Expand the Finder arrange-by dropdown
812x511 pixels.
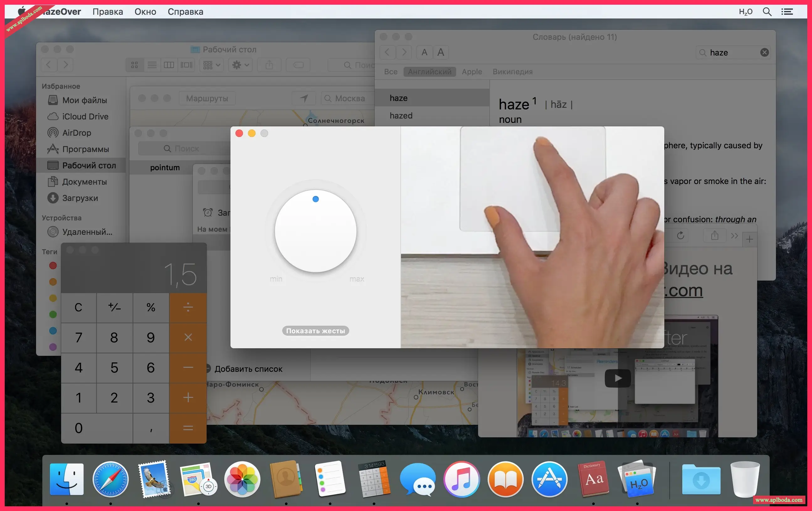tap(211, 65)
